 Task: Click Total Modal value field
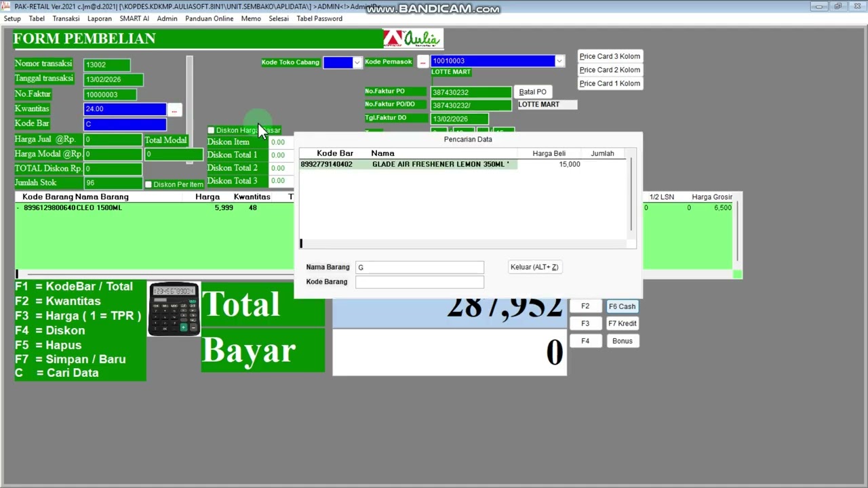coord(174,155)
